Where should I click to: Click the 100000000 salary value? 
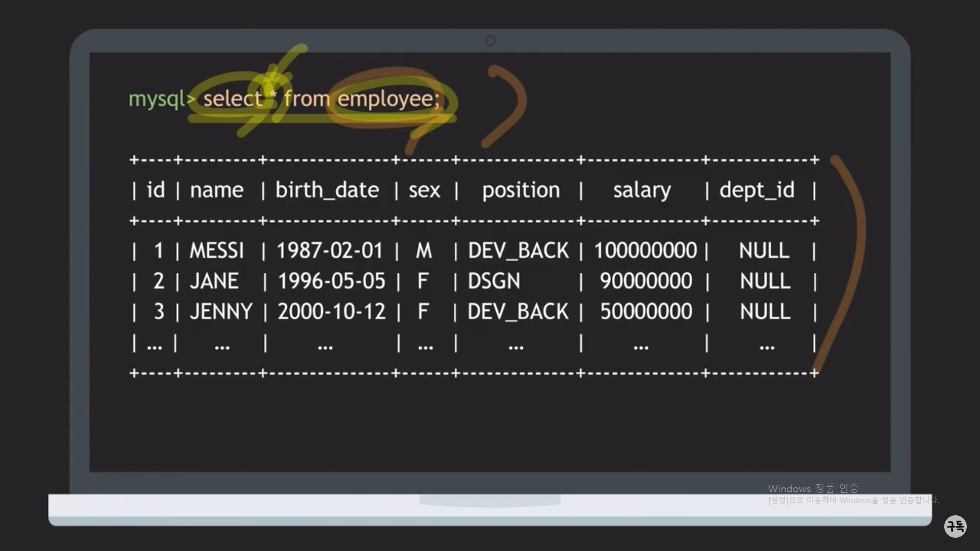tap(645, 251)
